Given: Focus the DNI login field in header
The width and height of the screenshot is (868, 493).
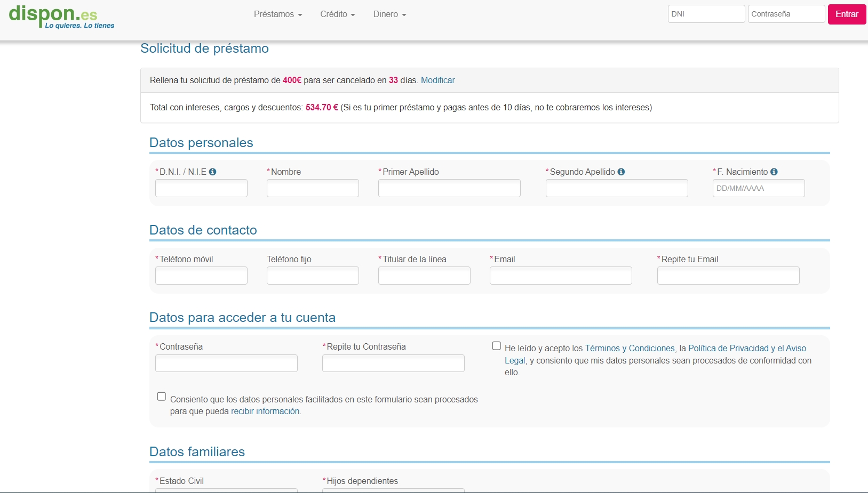Looking at the screenshot, I should click(706, 14).
